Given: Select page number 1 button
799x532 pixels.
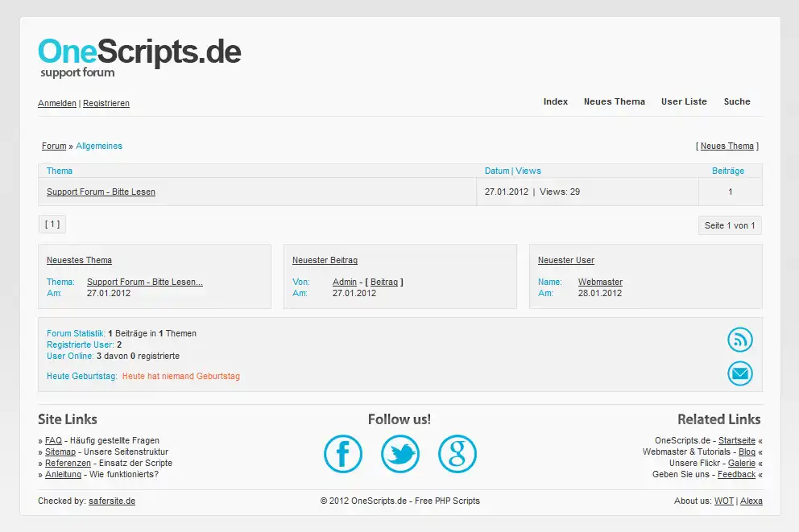Looking at the screenshot, I should (52, 224).
